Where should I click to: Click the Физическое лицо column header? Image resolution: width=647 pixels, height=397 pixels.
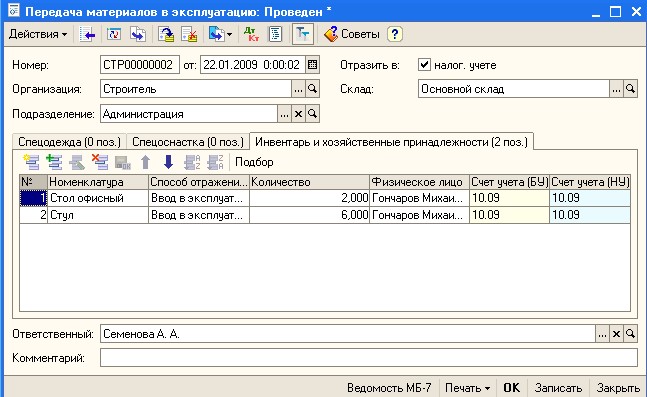[x=419, y=182]
